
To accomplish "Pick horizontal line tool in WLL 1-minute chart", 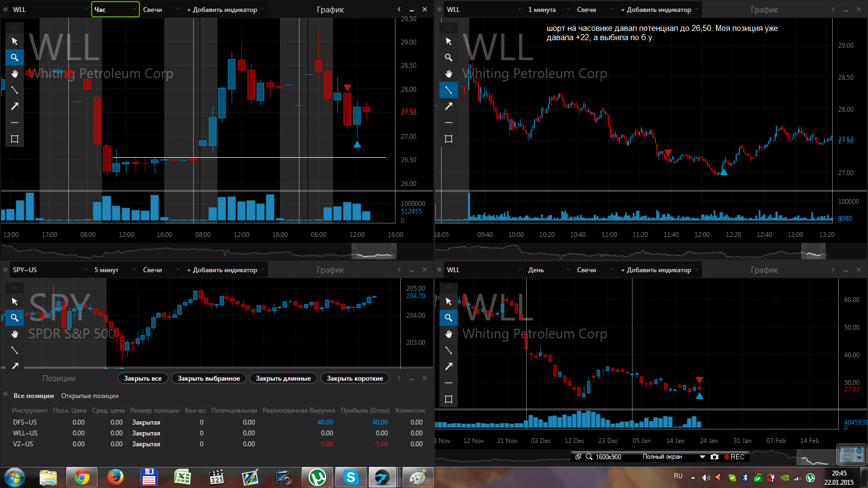I will (x=449, y=123).
